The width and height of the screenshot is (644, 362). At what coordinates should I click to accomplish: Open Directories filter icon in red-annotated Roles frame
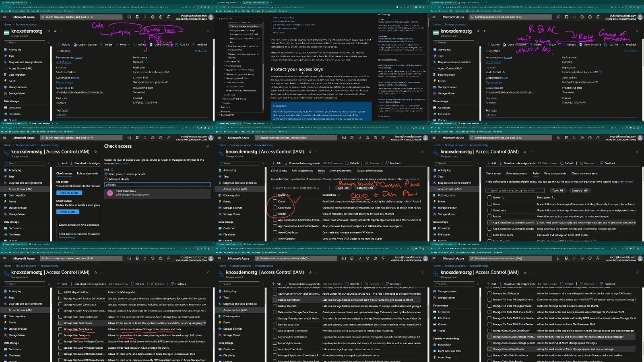tap(352, 138)
